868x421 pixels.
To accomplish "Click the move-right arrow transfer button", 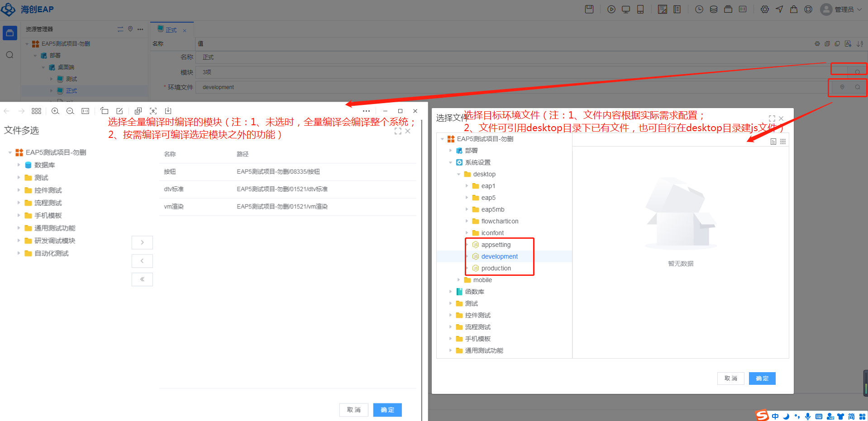I will [x=142, y=242].
